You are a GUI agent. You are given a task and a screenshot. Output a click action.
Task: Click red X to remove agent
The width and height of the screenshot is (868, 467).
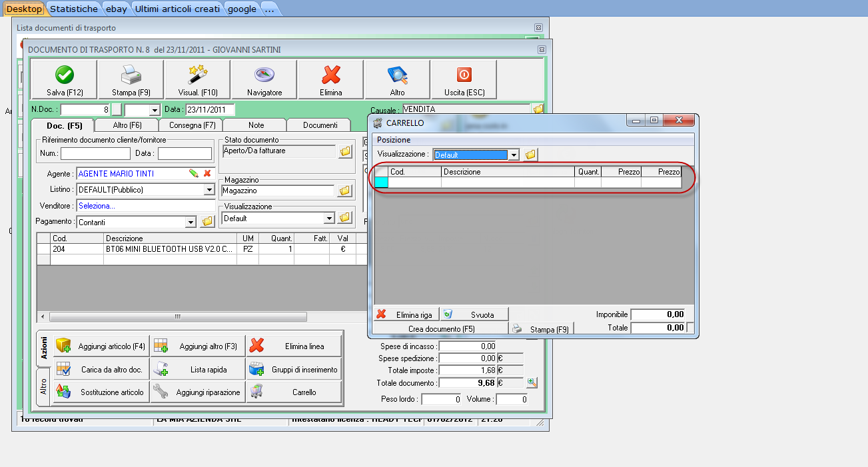click(x=207, y=173)
